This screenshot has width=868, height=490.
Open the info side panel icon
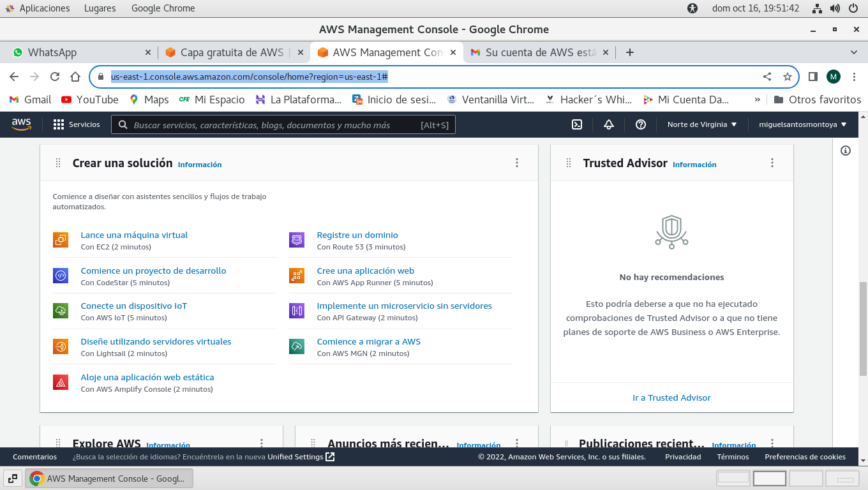tap(846, 151)
